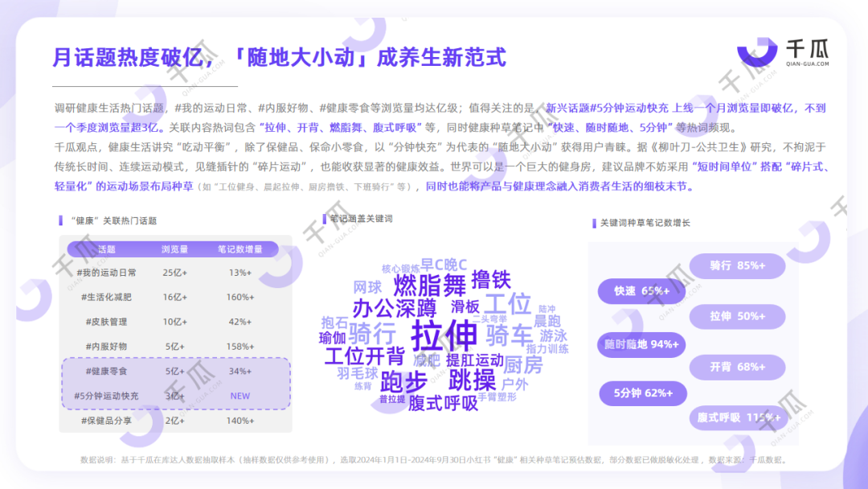The width and height of the screenshot is (868, 489).
Task: Click 提肛运动 in the word cloud
Action: coord(474,360)
